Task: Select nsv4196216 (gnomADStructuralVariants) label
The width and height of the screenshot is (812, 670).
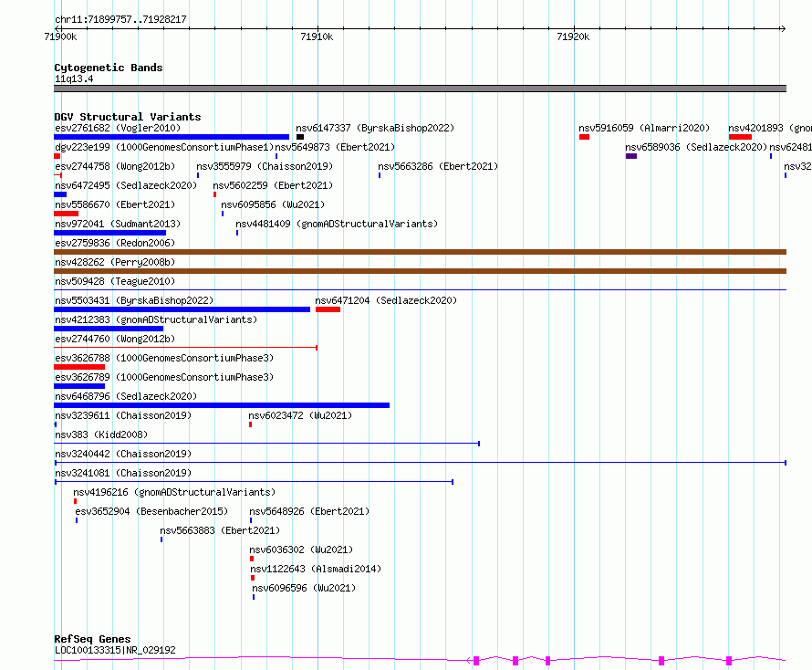Action: click(174, 492)
